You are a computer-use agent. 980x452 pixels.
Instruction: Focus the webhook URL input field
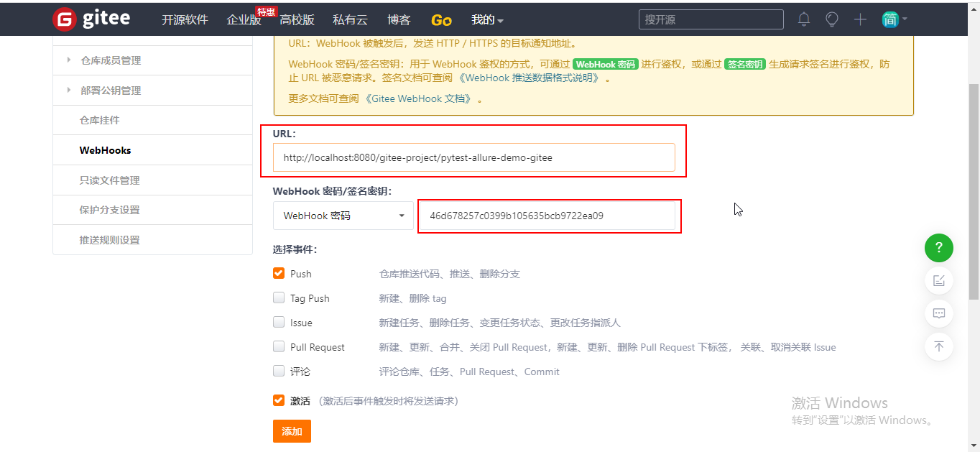coord(474,157)
